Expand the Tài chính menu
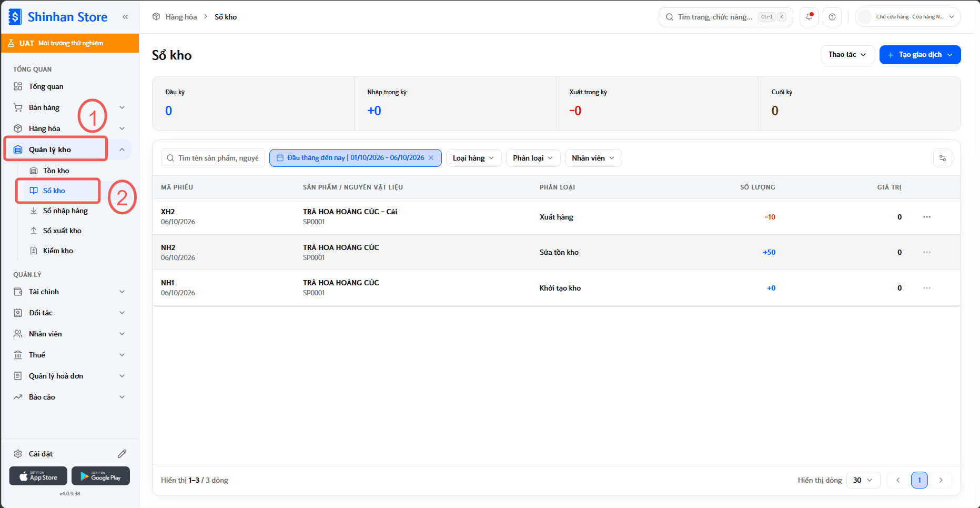 tap(70, 292)
